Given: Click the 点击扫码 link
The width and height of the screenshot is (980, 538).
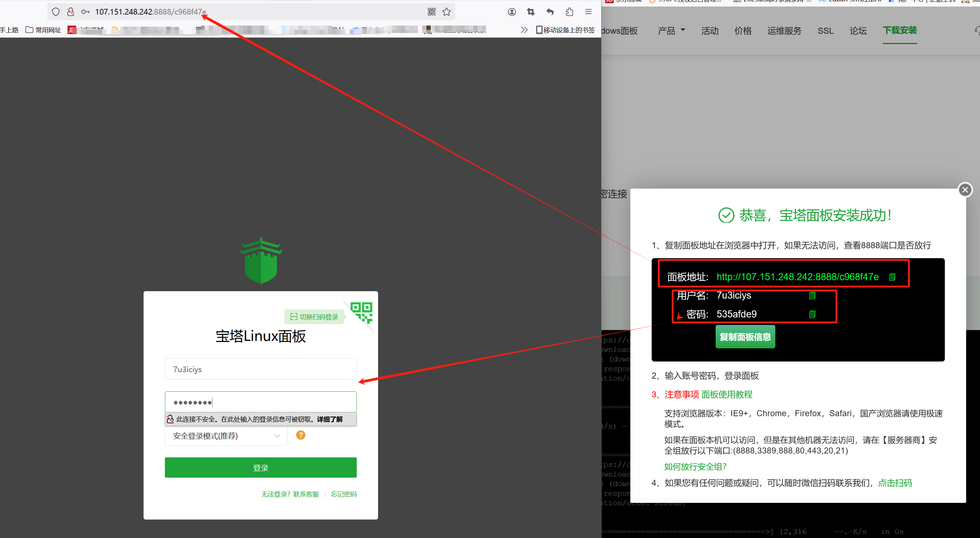Looking at the screenshot, I should click(x=895, y=483).
